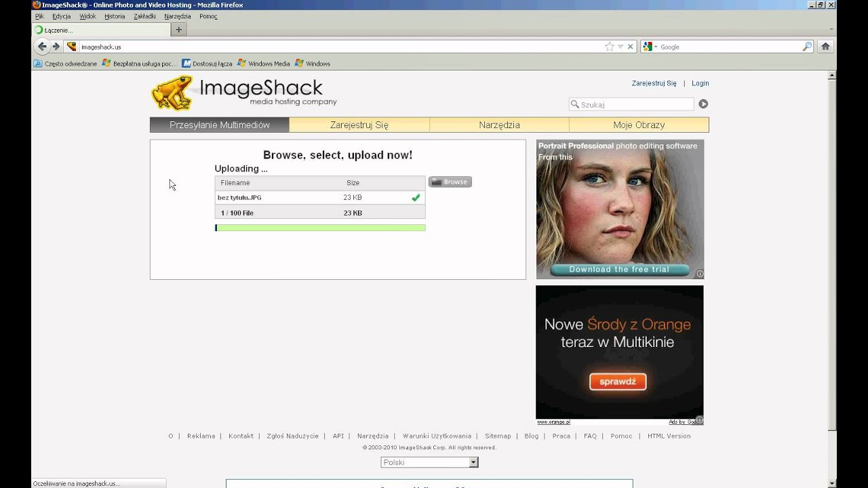This screenshot has width=868, height=488.
Task: Click the search magnifier in Google box
Action: coord(807,47)
